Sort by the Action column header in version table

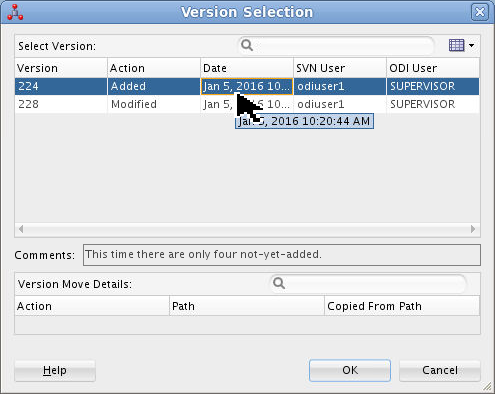point(154,68)
